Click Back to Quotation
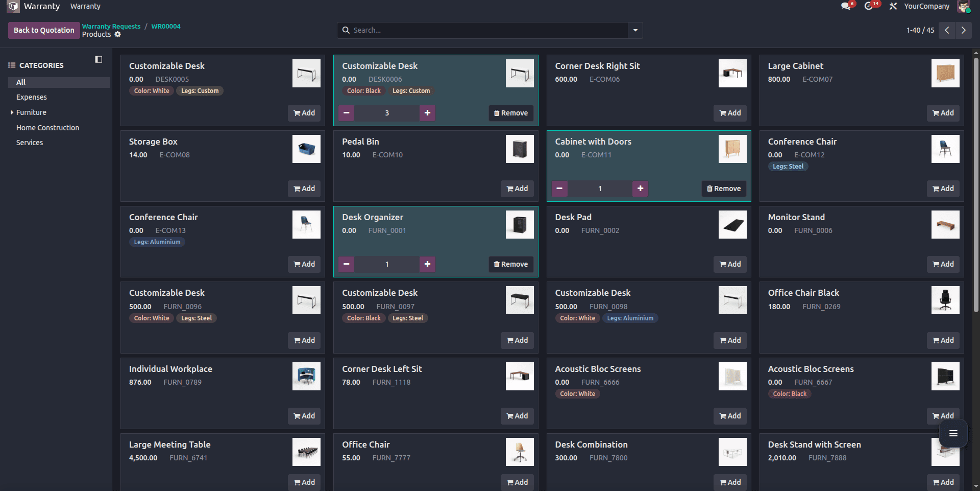The width and height of the screenshot is (980, 491). pyautogui.click(x=43, y=30)
